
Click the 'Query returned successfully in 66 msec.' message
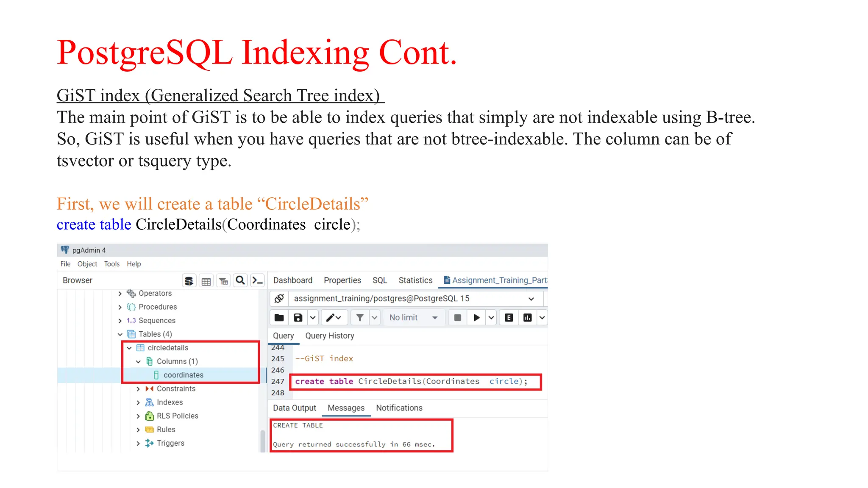pyautogui.click(x=354, y=444)
